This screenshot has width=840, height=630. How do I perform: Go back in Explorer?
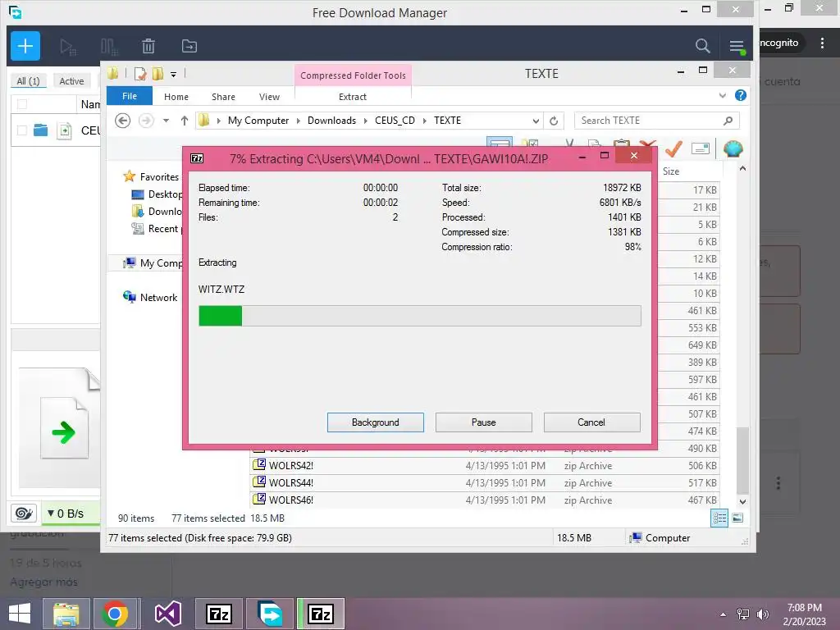[123, 121]
